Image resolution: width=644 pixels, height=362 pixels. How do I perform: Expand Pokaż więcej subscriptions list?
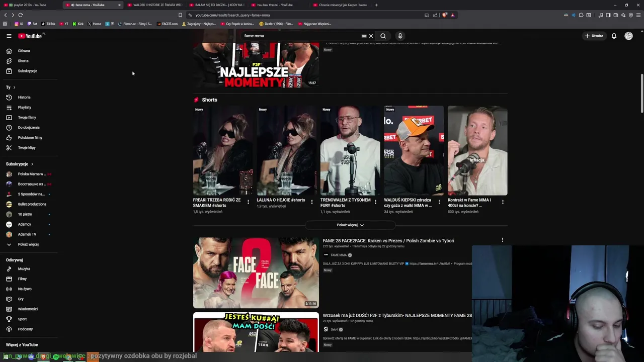(28, 244)
